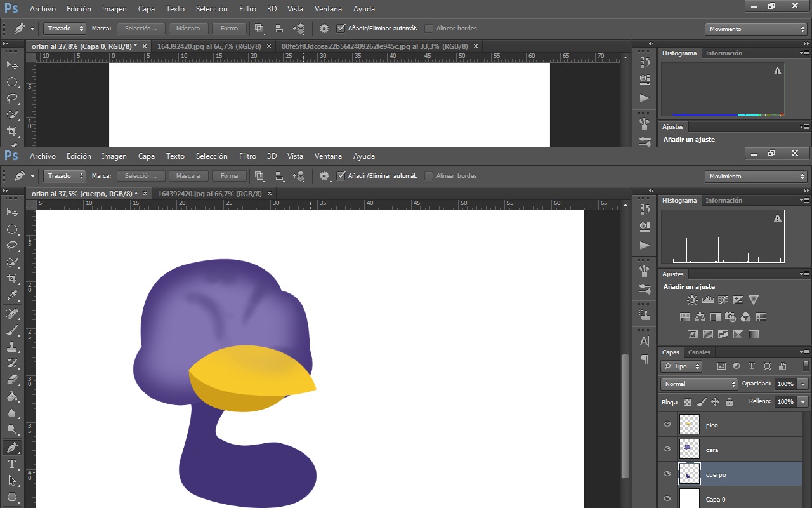The image size is (812, 508).
Task: Open path operations in front options bar
Action: (x=259, y=176)
